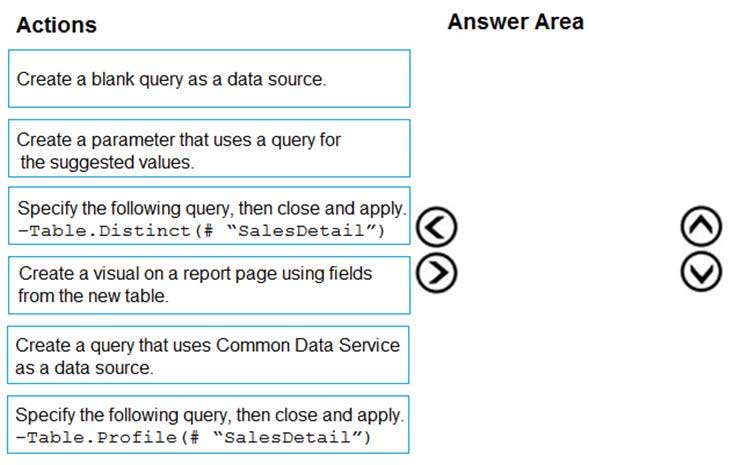Click 'as a data source.' under Common Data Service

(x=85, y=367)
